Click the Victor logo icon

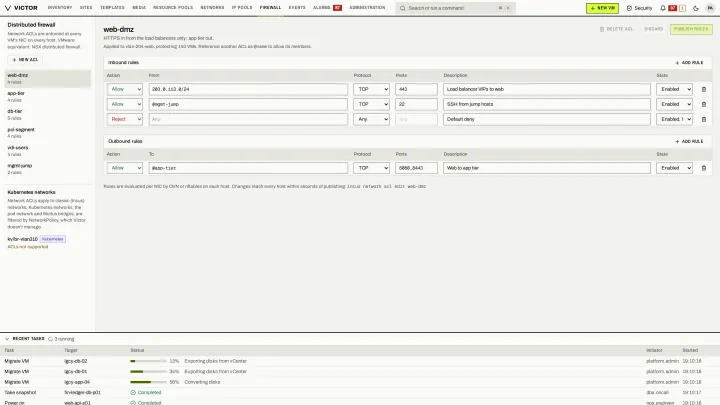7,8
